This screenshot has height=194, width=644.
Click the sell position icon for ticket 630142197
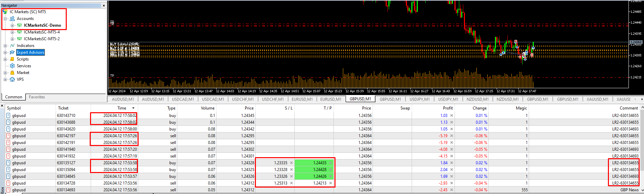point(8,136)
